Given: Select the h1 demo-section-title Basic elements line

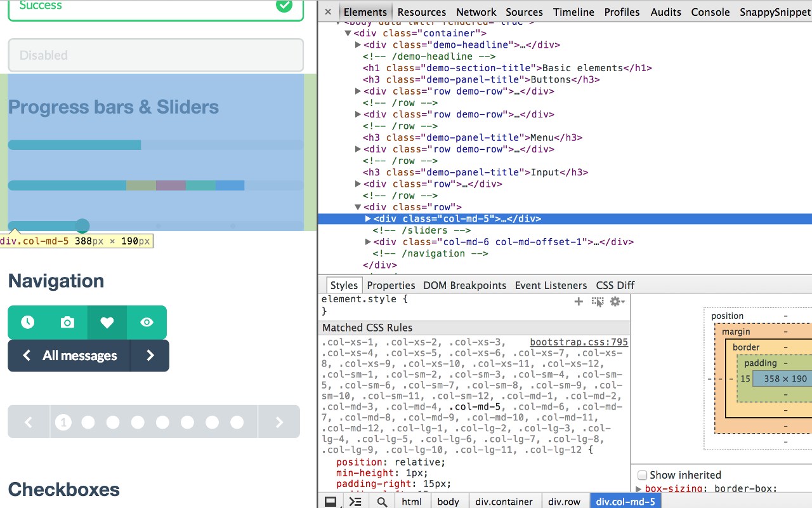Looking at the screenshot, I should pos(507,68).
